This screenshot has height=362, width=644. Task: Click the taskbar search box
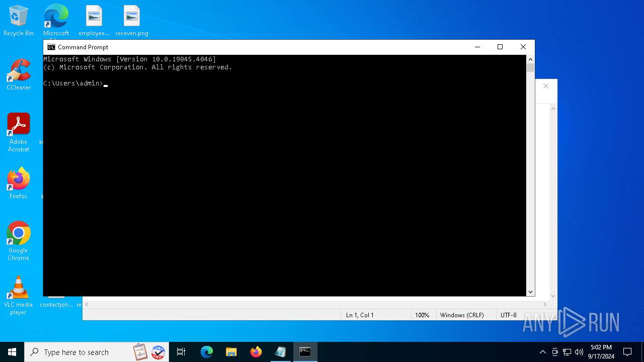97,352
